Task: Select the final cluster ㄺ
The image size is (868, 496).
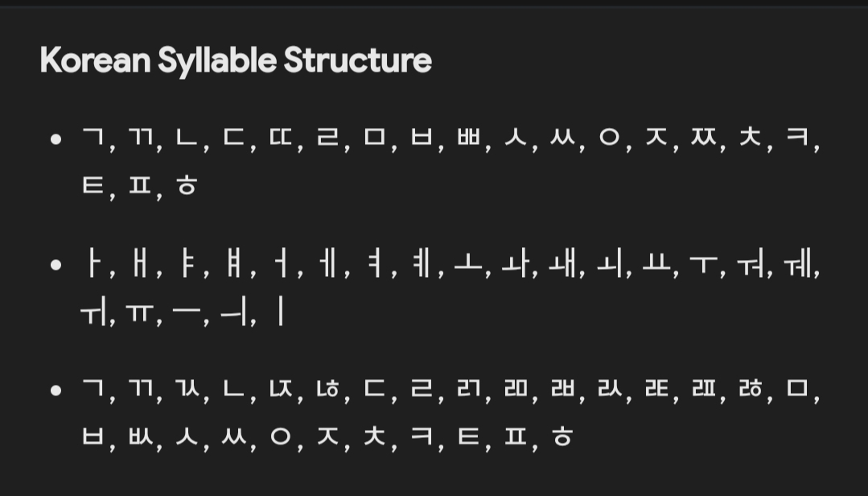Action: point(468,388)
